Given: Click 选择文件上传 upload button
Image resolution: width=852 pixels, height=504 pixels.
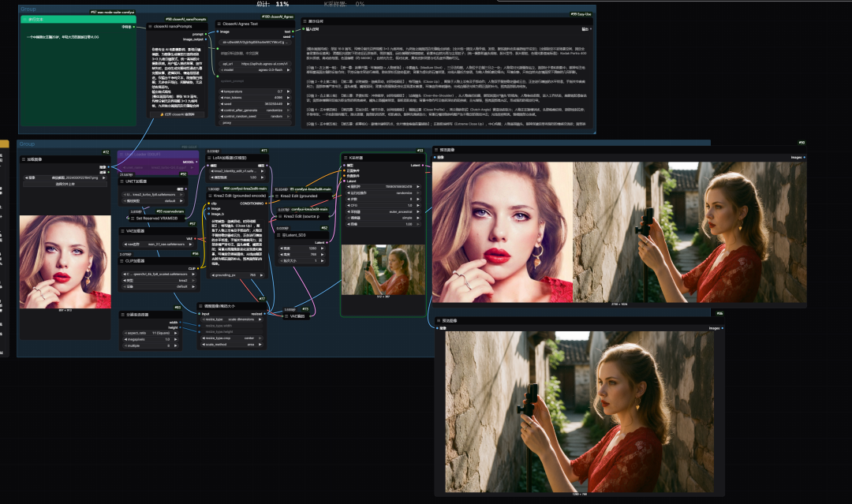Looking at the screenshot, I should click(x=65, y=184).
